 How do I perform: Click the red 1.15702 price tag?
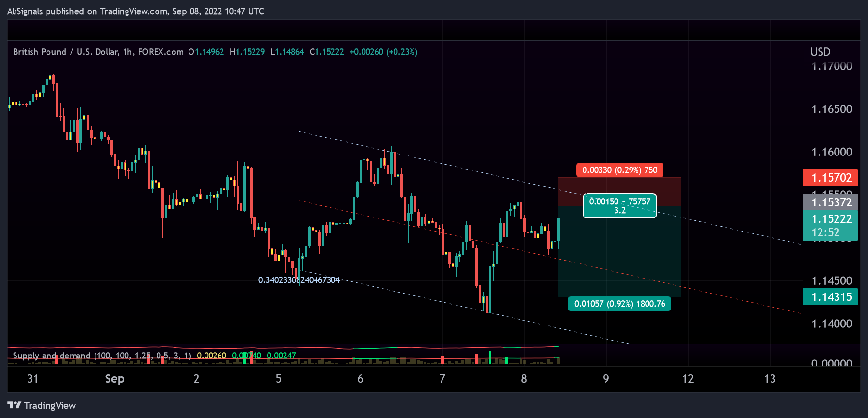click(830, 178)
